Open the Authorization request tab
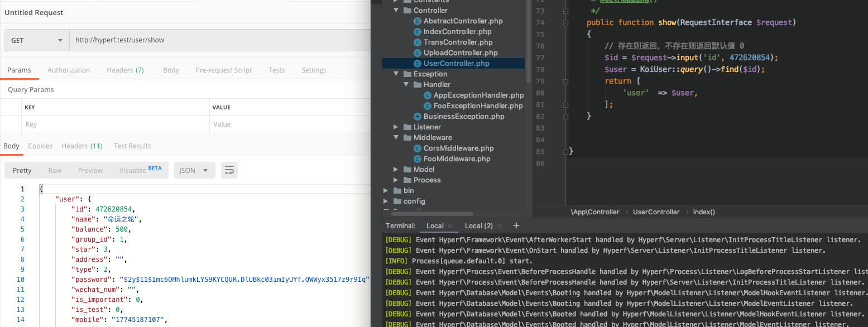Viewport: 868px width, 327px height. coord(68,70)
